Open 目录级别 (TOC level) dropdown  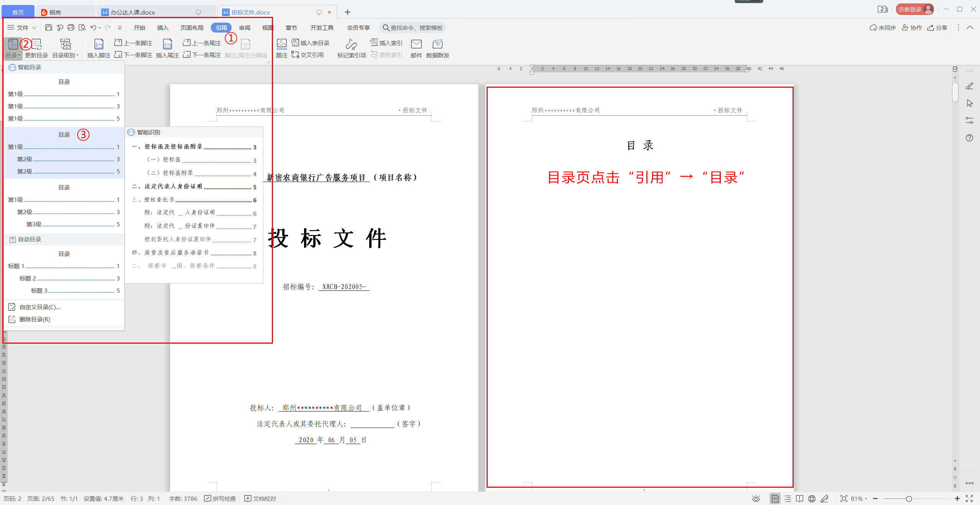click(x=66, y=49)
